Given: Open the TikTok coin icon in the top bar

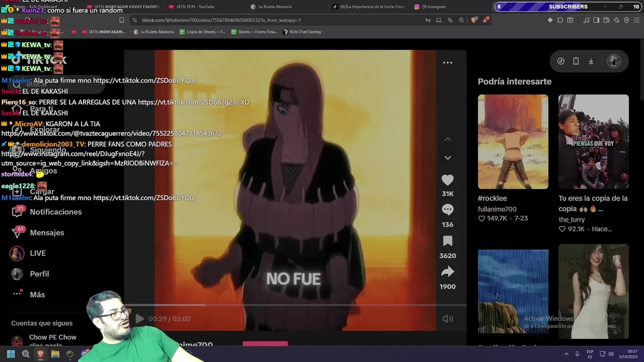Looking at the screenshot, I should click(x=560, y=61).
